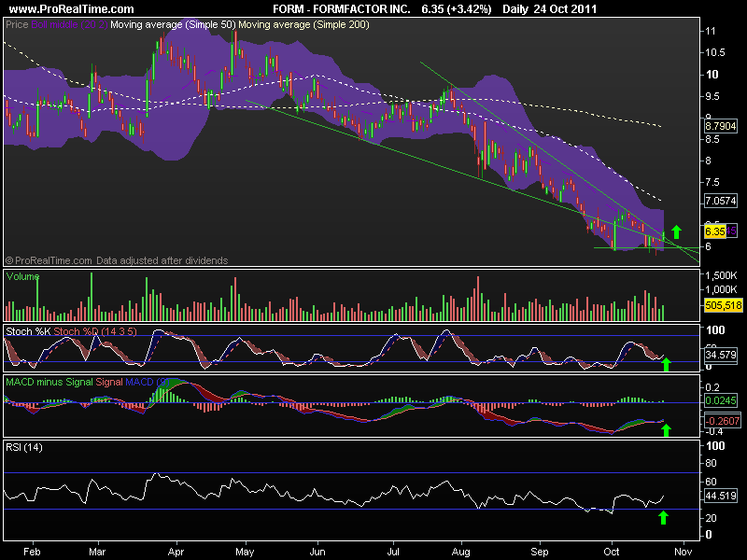Click the 0.0245 MACD histogram value

coord(720,400)
